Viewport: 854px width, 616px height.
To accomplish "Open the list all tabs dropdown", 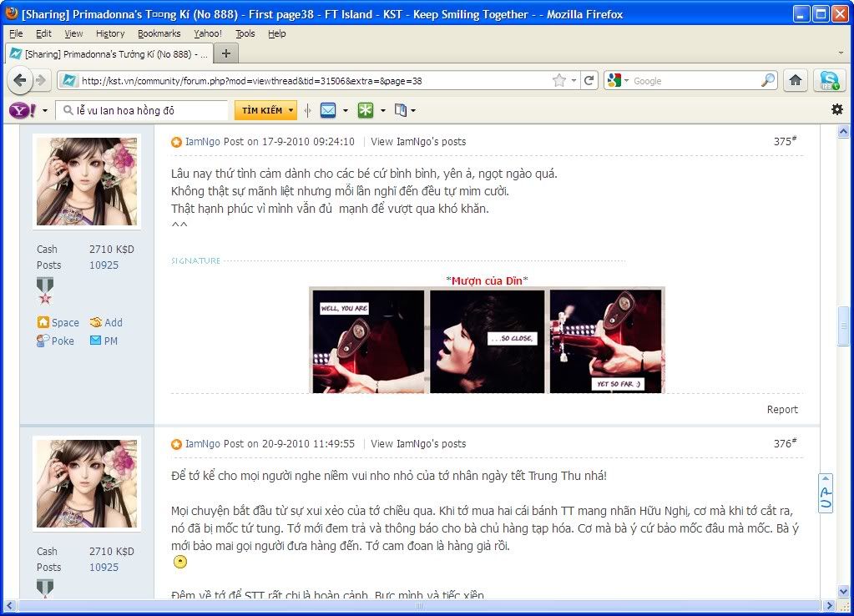I will point(841,53).
